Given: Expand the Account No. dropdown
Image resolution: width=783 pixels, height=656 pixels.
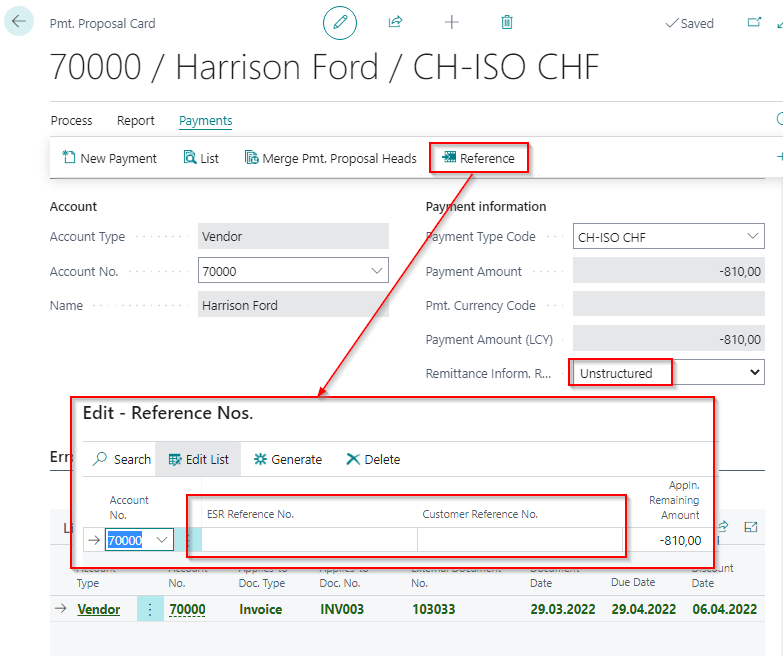Looking at the screenshot, I should coord(376,271).
